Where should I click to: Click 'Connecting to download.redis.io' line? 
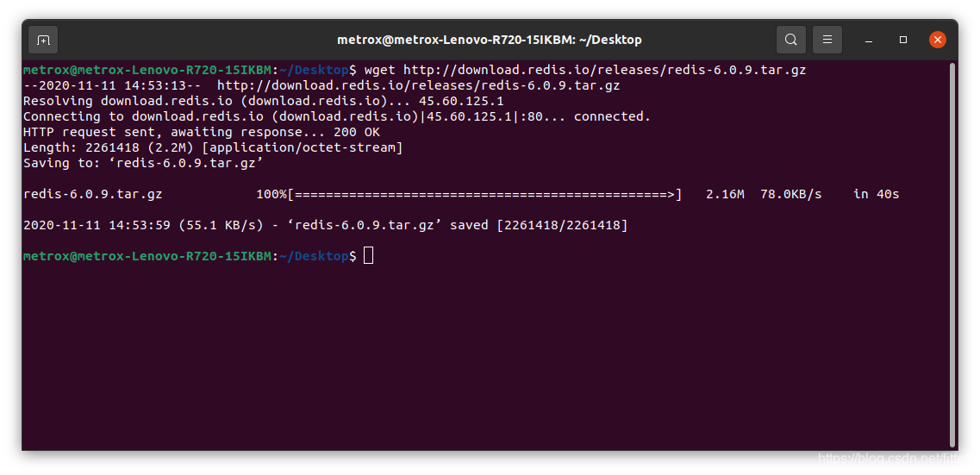click(337, 116)
